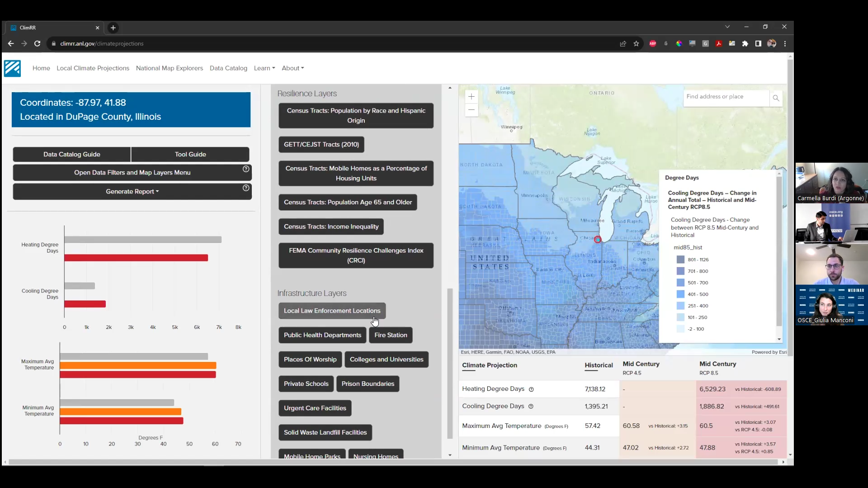Click the ClimRR logo icon

coord(12,68)
